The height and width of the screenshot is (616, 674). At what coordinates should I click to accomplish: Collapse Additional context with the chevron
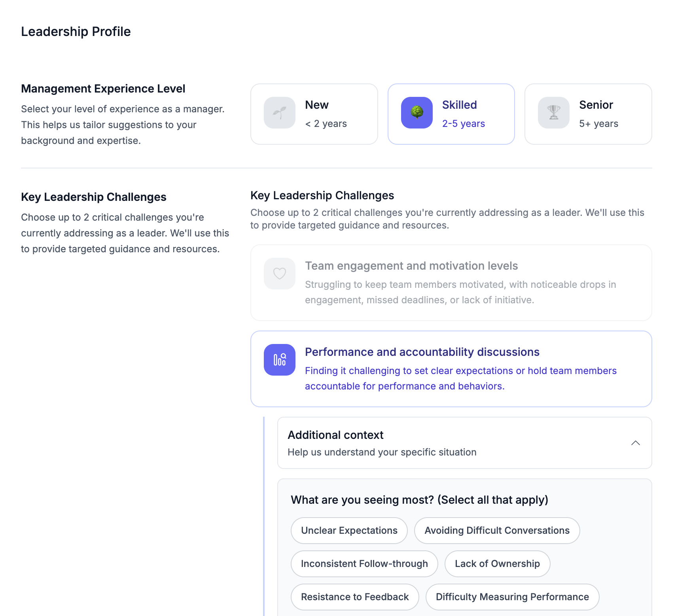tap(636, 443)
